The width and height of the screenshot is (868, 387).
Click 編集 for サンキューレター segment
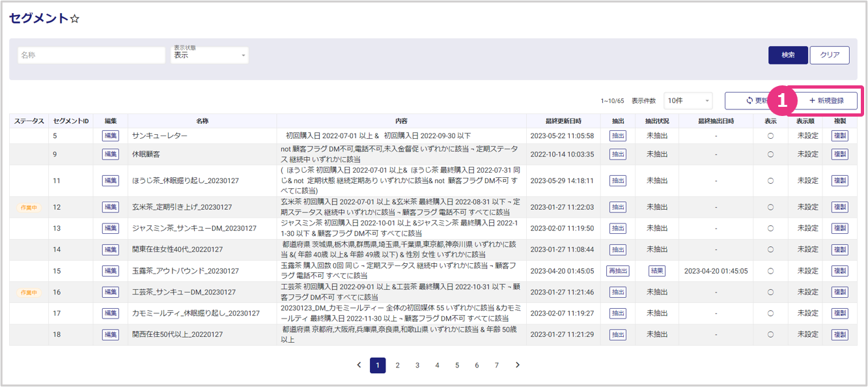coord(111,136)
